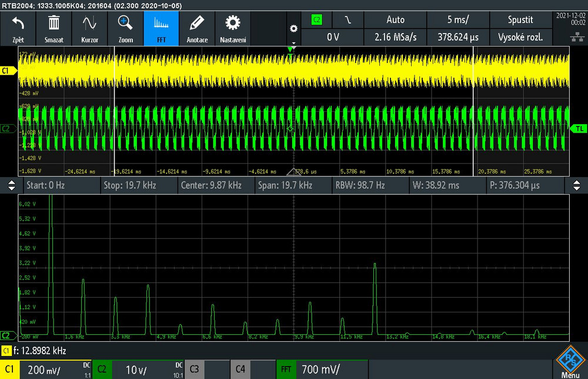The image size is (588, 379).
Task: Click the C1 frequency measurement badge
Action: pyautogui.click(x=6, y=351)
